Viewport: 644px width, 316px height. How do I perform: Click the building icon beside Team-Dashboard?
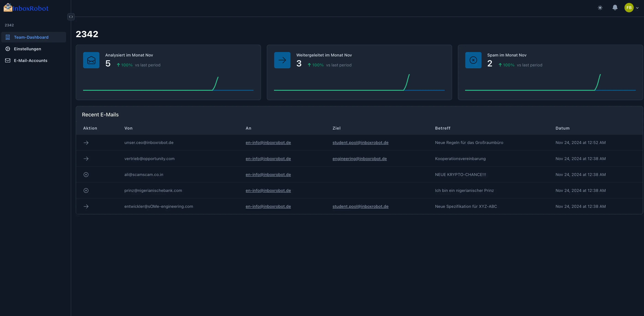[8, 37]
